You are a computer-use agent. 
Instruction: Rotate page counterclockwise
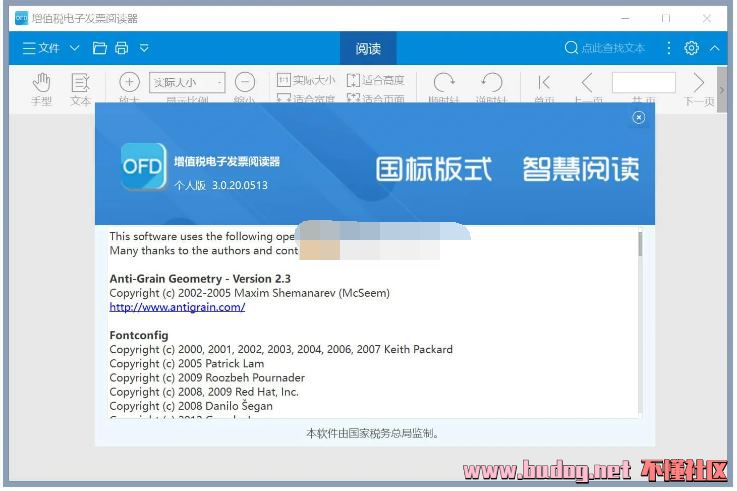492,88
